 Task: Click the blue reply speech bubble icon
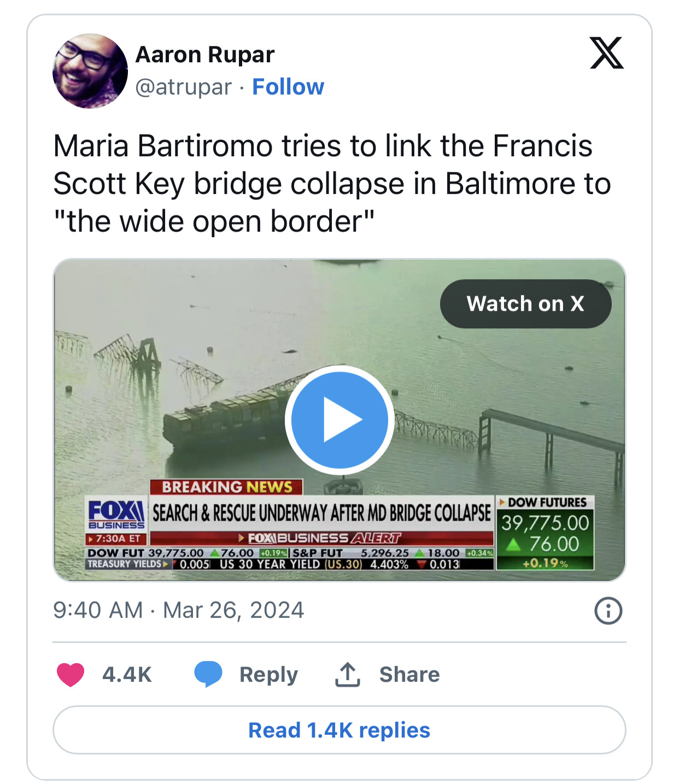pyautogui.click(x=208, y=674)
